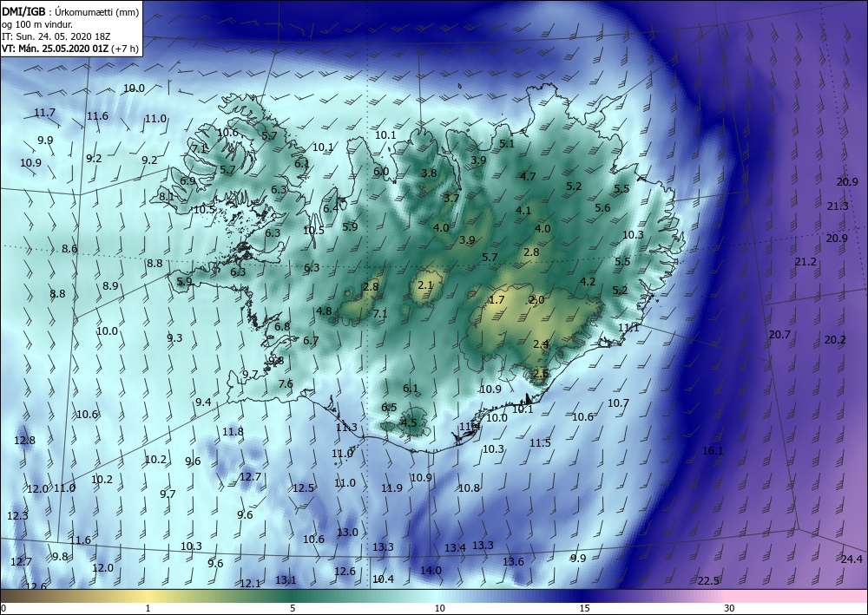Select the 1.7 minimum value on Vatnajökull
This screenshot has width=868, height=615.
[x=497, y=300]
